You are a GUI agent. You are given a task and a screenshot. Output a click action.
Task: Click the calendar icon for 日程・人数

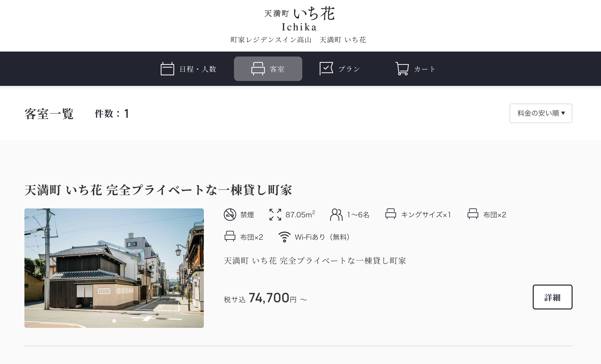[x=167, y=68]
